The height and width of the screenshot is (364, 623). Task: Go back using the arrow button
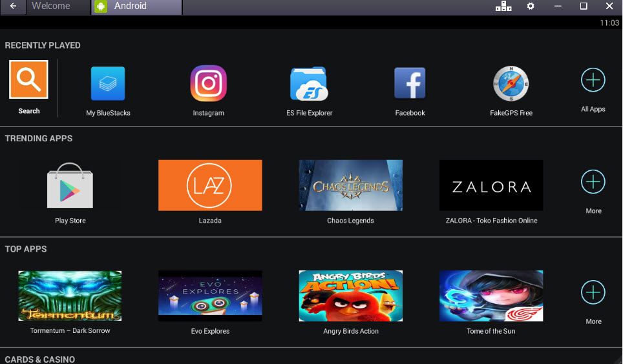(x=13, y=6)
